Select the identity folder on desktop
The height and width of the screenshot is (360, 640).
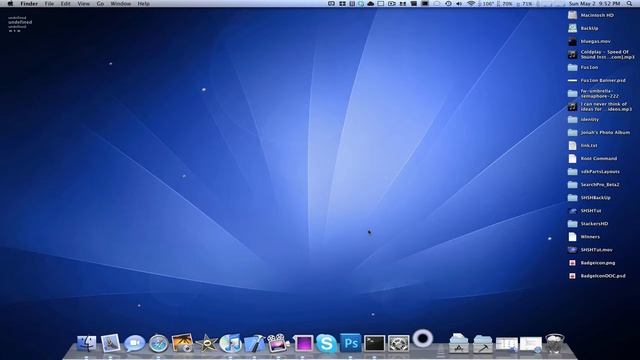point(584,120)
